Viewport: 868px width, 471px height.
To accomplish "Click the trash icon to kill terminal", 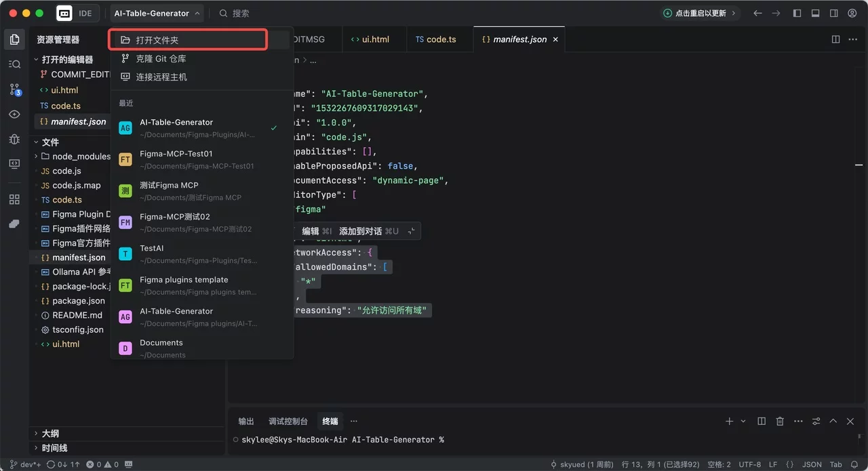I will pos(780,422).
